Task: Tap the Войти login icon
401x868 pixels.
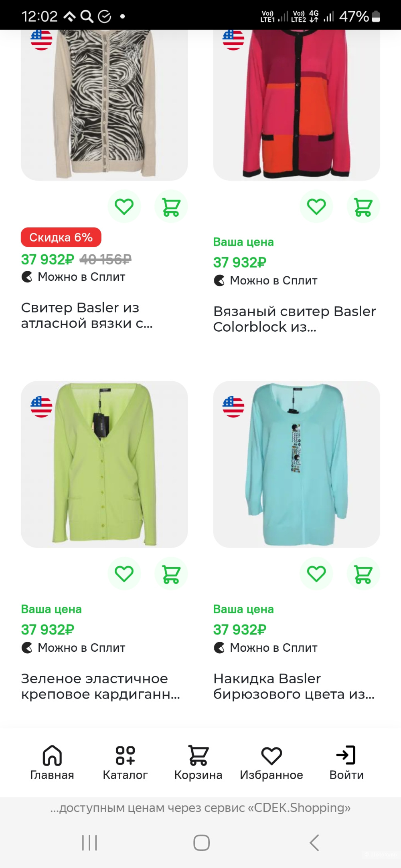Action: pyautogui.click(x=346, y=762)
